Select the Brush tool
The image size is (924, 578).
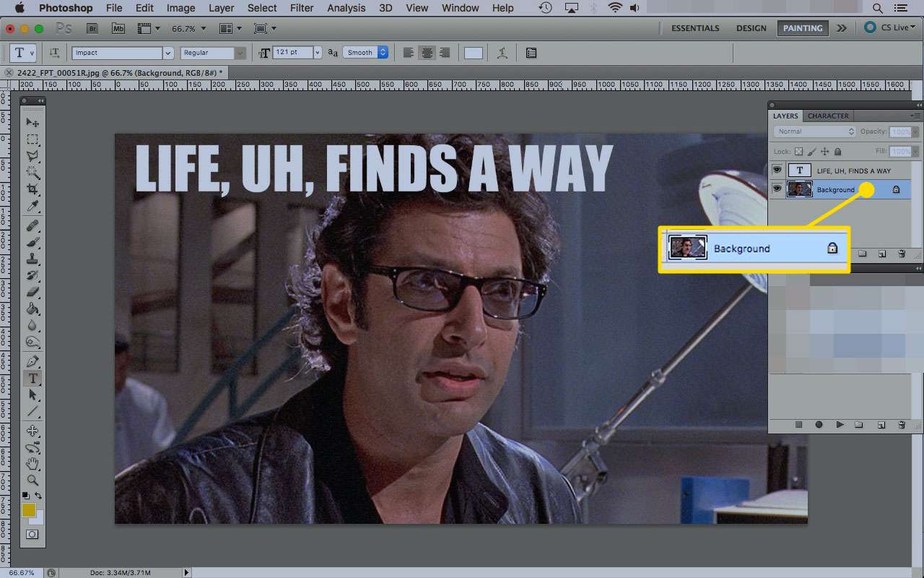[x=32, y=243]
